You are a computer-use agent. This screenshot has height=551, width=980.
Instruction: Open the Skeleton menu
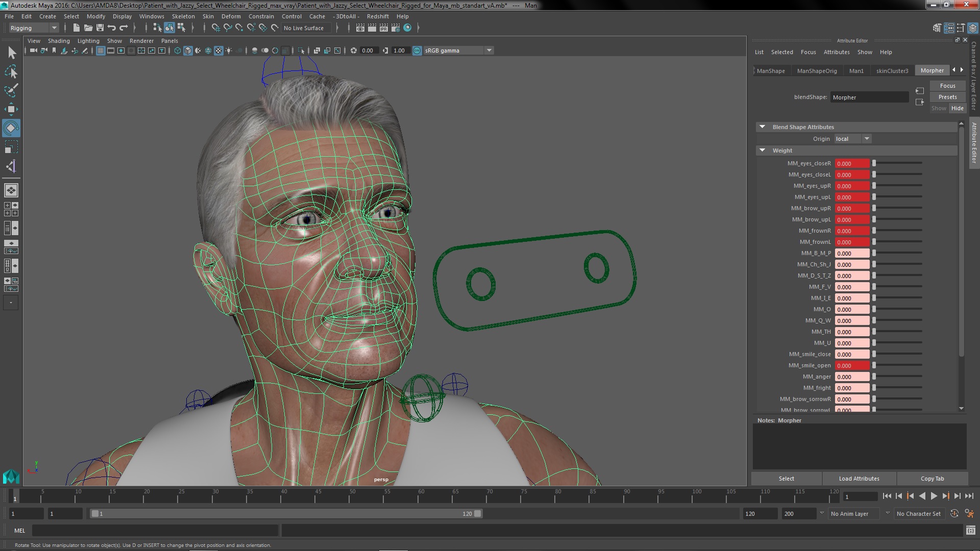coord(183,16)
